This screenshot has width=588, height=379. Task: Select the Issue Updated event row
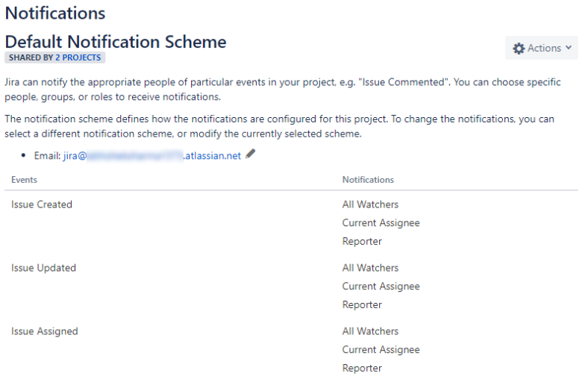pos(291,286)
